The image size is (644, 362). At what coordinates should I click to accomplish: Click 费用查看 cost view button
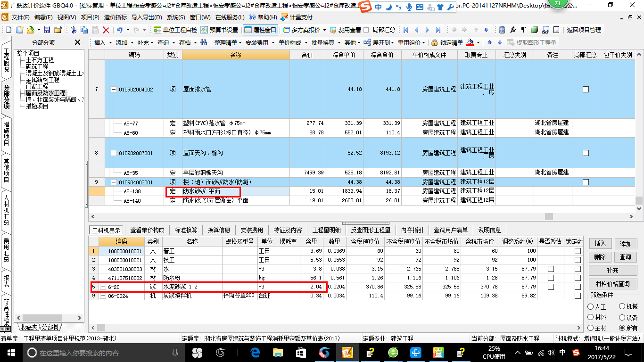[x=345, y=30]
